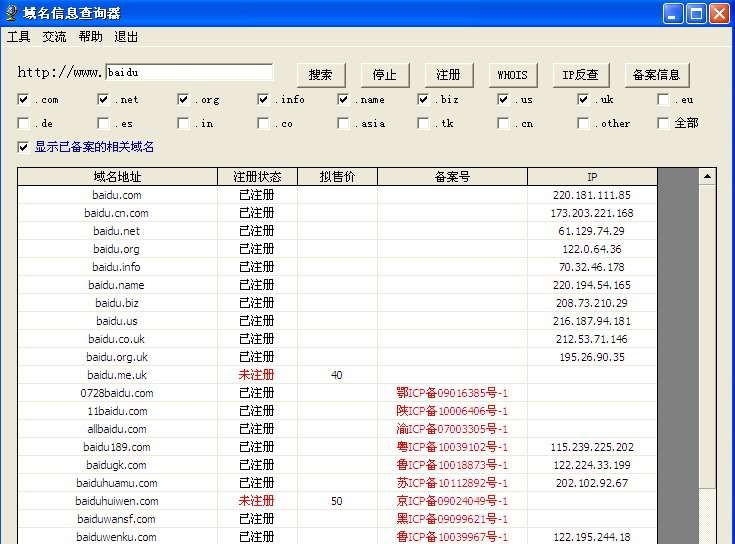Click the 停止 button
Image resolution: width=735 pixels, height=544 pixels.
[385, 75]
